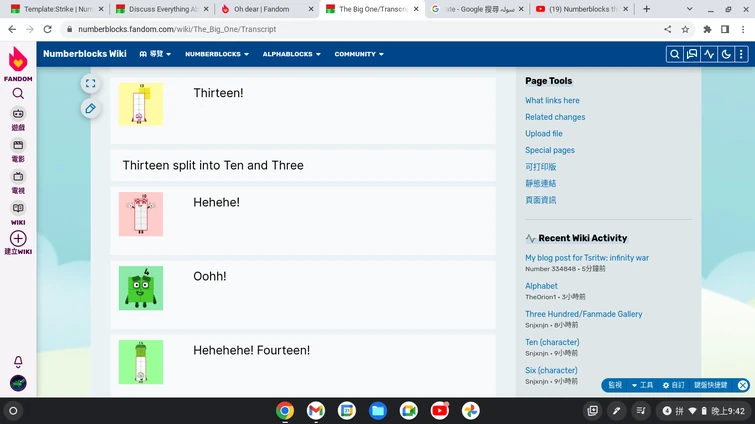
Task: Close The Big One/Transcript tab
Action: tap(416, 9)
